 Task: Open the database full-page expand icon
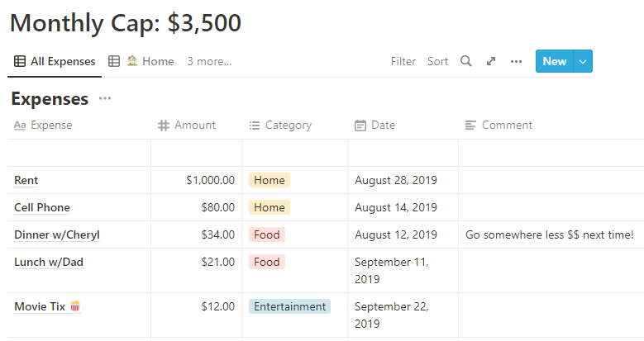point(491,61)
